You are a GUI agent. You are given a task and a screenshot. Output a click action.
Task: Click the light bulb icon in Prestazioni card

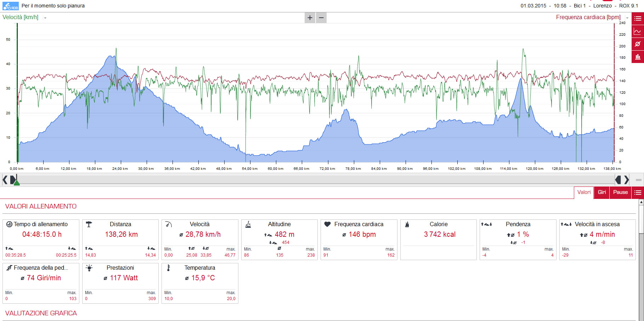89,268
